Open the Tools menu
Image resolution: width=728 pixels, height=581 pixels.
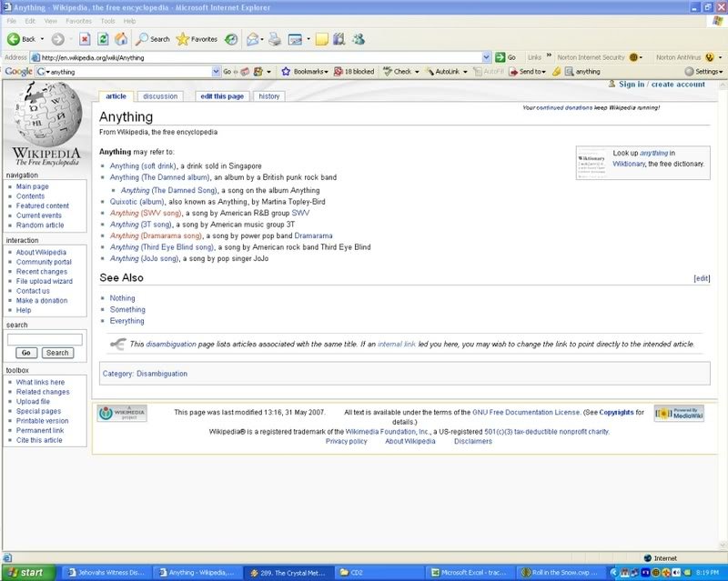[x=107, y=21]
